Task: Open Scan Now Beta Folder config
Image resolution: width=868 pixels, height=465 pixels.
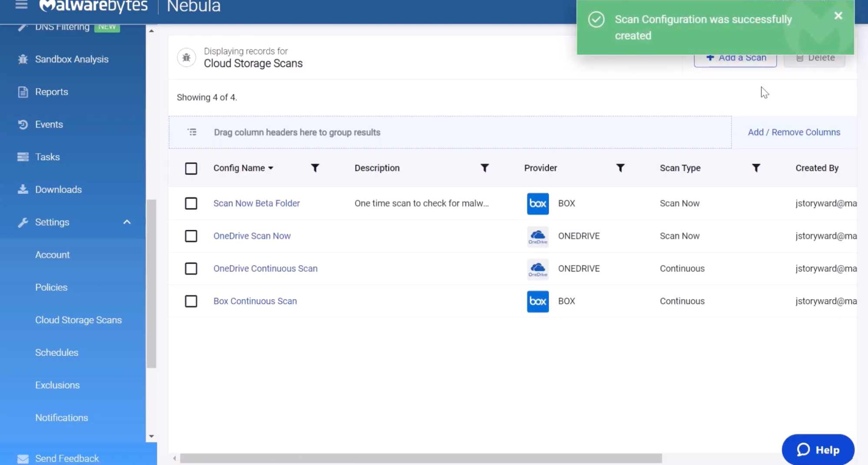Action: click(x=256, y=203)
